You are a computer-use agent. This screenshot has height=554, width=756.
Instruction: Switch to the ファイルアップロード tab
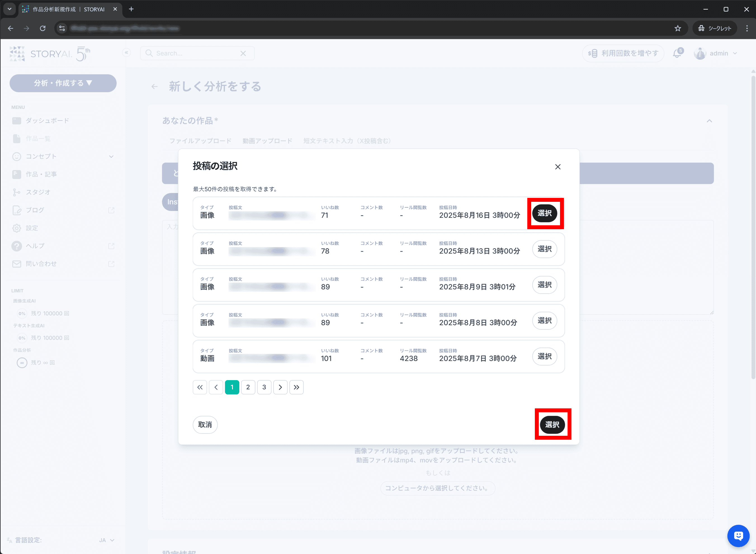point(200,141)
